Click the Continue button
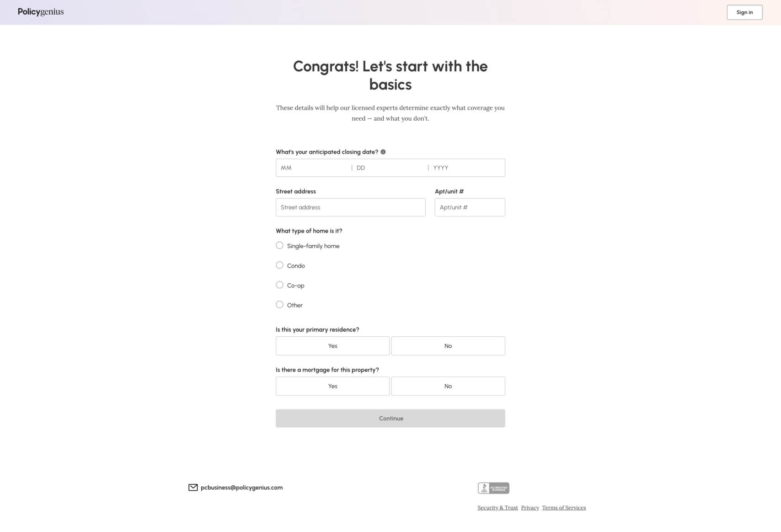The width and height of the screenshot is (781, 532). coord(390,419)
